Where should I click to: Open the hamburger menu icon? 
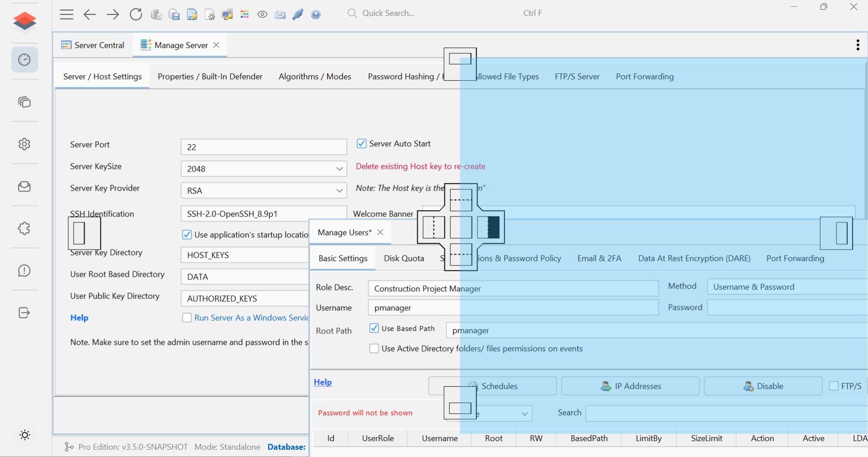point(67,14)
